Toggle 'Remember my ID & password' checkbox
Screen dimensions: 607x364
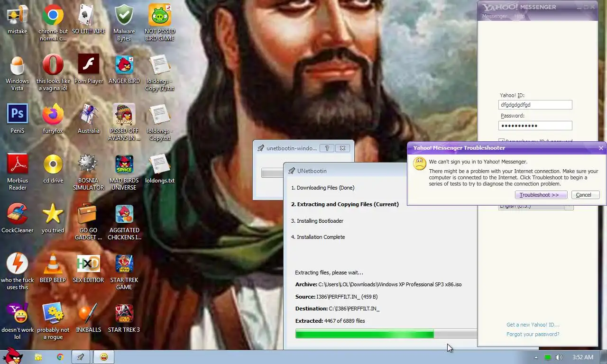pyautogui.click(x=501, y=141)
